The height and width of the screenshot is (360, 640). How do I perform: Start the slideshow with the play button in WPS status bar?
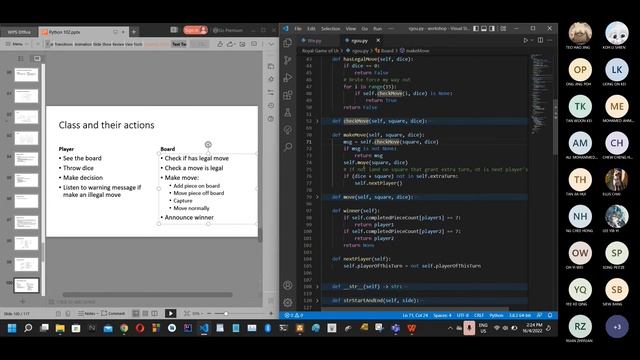[x=171, y=313]
